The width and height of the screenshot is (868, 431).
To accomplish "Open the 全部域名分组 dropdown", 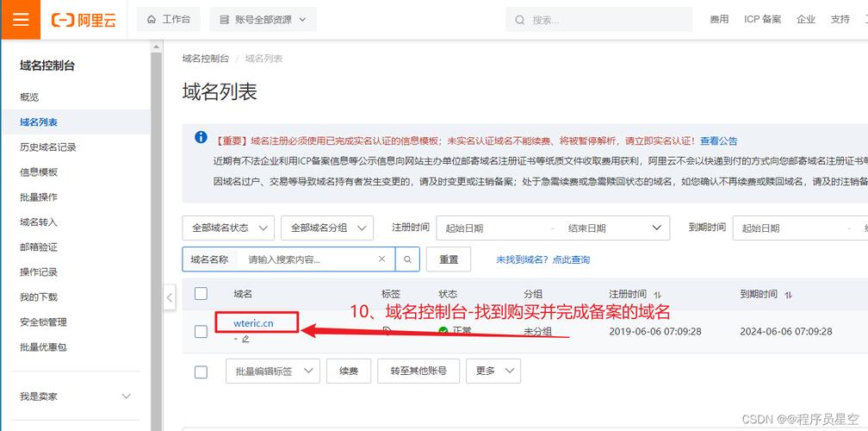I will click(327, 228).
